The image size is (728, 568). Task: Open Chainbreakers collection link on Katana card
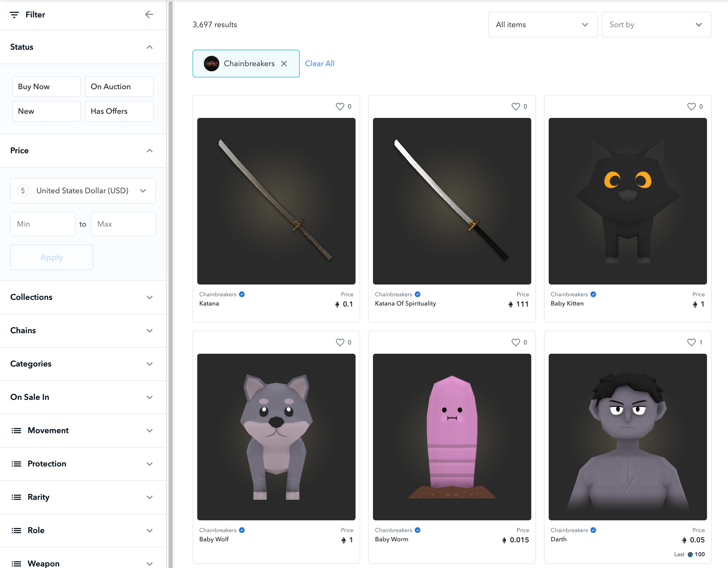coord(218,294)
